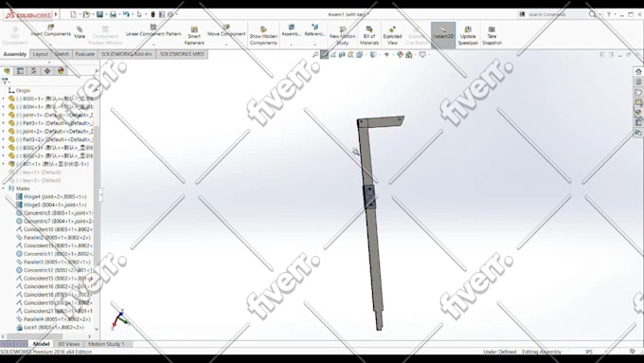Toggle the Instant3D button
Image resolution: width=644 pixels, height=363 pixels.
(443, 34)
